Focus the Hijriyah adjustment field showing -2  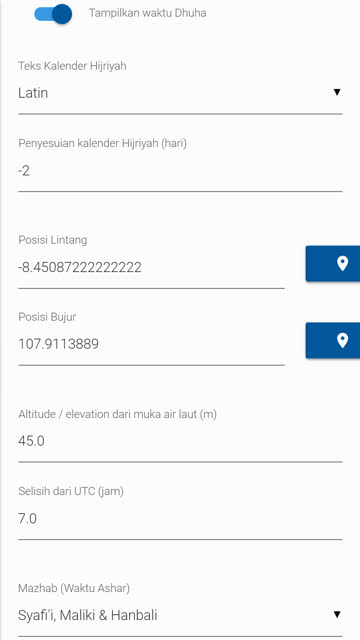[180, 171]
